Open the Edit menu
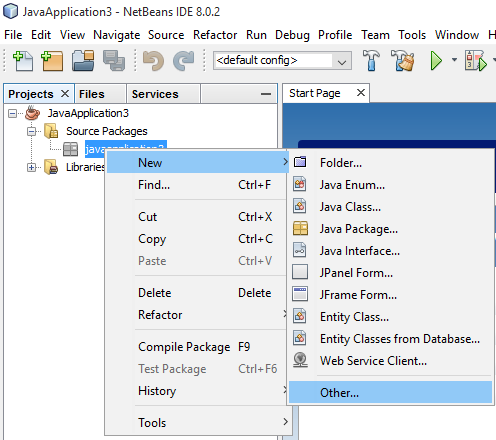This screenshot has height=440, width=496. click(41, 35)
